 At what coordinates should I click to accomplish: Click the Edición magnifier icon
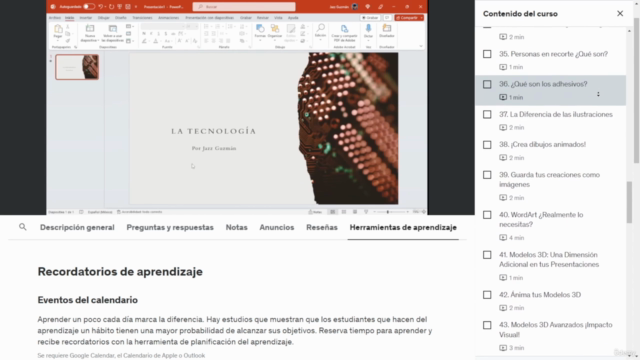[x=320, y=28]
